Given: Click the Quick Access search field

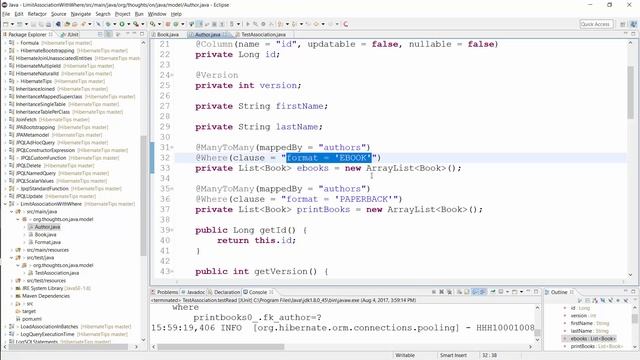Looking at the screenshot, I should pos(596,24).
